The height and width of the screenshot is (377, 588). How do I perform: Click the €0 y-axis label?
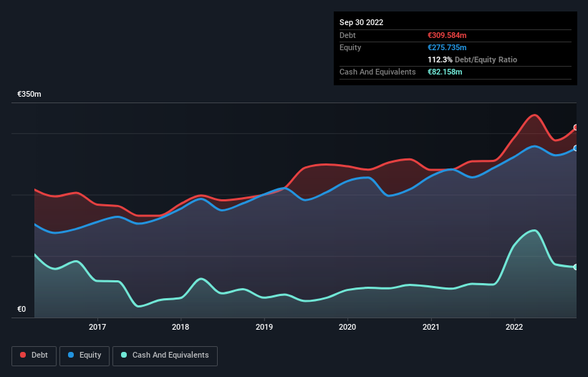click(21, 309)
